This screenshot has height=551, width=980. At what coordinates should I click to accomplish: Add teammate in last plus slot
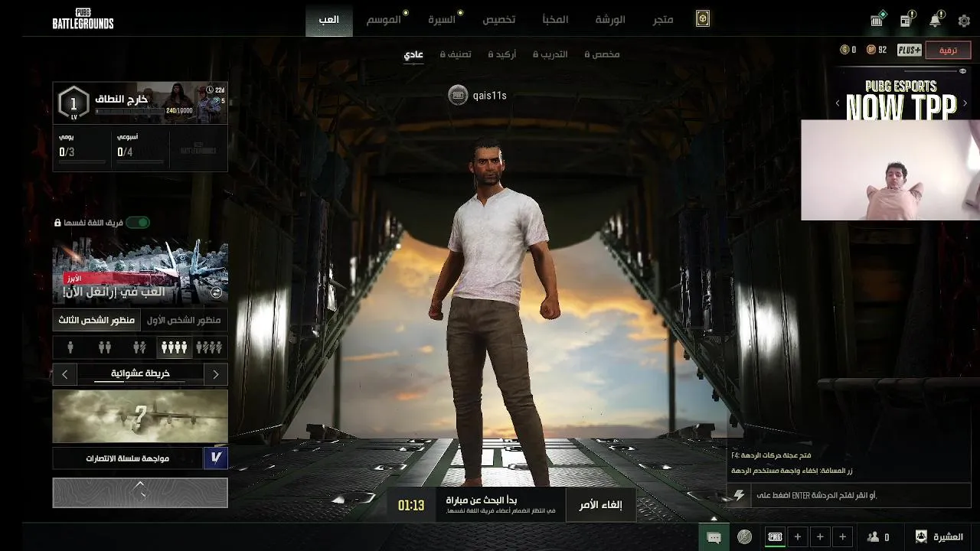pyautogui.click(x=843, y=537)
